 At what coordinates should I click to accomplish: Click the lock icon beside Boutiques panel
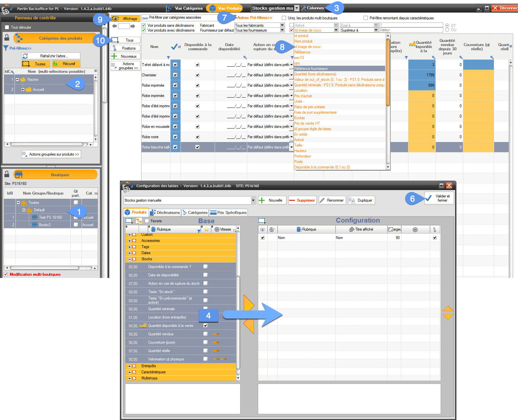pyautogui.click(x=7, y=174)
